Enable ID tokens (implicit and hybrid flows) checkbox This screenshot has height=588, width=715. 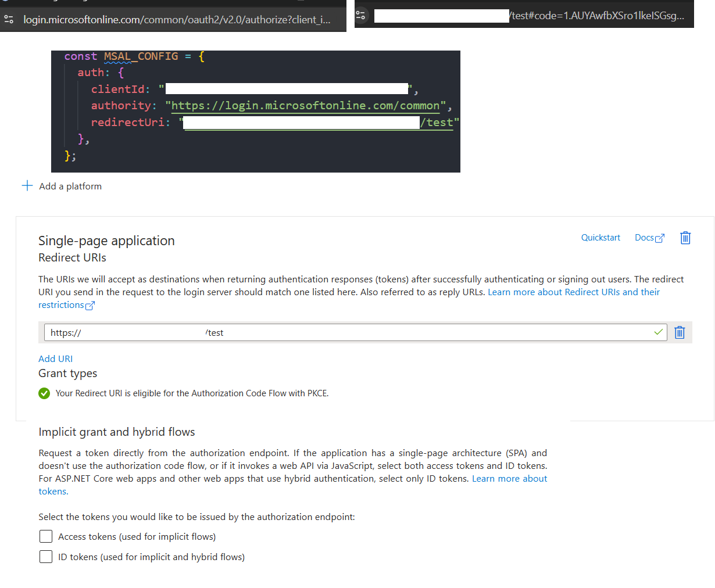click(46, 556)
